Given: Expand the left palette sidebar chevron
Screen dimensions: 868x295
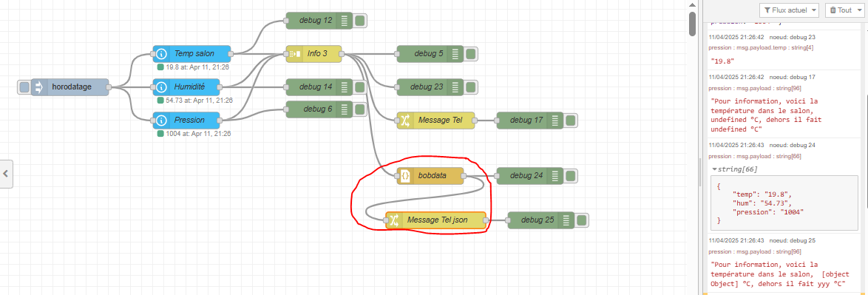Looking at the screenshot, I should coord(5,173).
